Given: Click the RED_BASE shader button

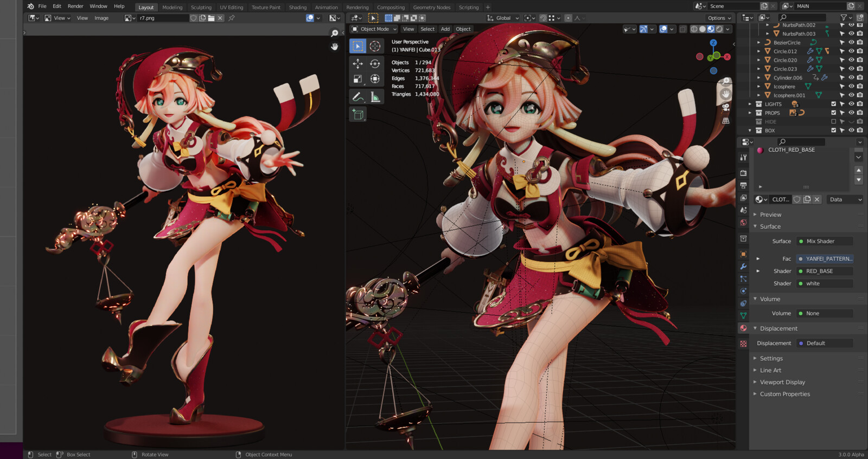Looking at the screenshot, I should pos(825,271).
